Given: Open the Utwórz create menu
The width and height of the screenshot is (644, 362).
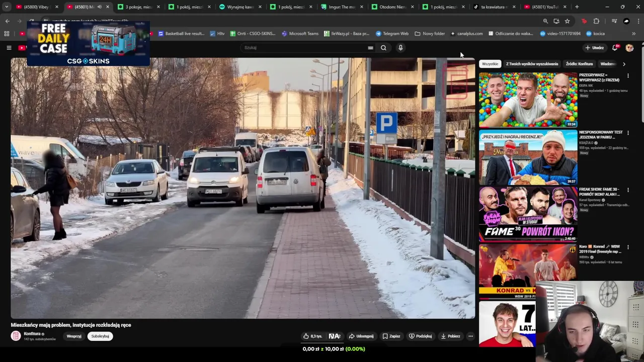Looking at the screenshot, I should pos(594,48).
